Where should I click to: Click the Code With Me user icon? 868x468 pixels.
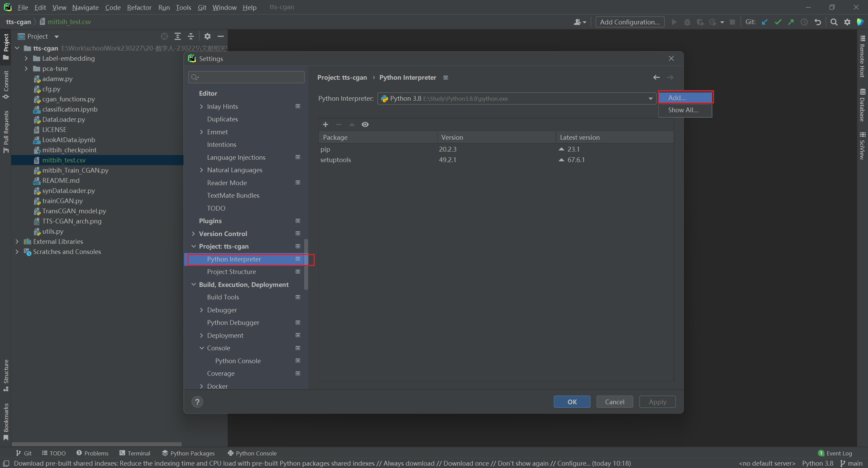pyautogui.click(x=579, y=22)
